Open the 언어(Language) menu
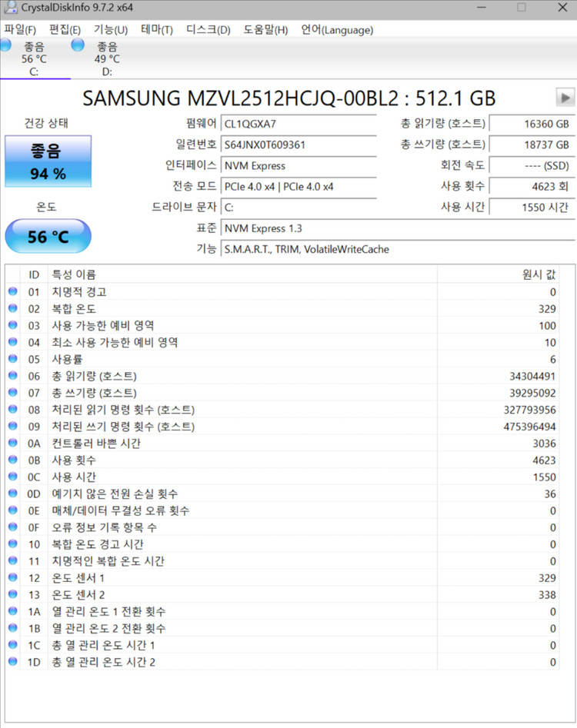Screen dimensions: 577x728 (x=337, y=30)
